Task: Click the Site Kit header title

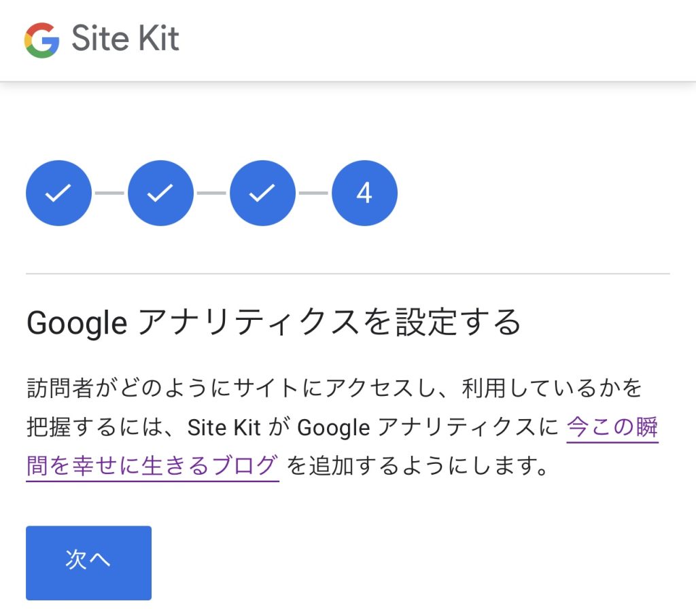Action: pyautogui.click(x=125, y=39)
